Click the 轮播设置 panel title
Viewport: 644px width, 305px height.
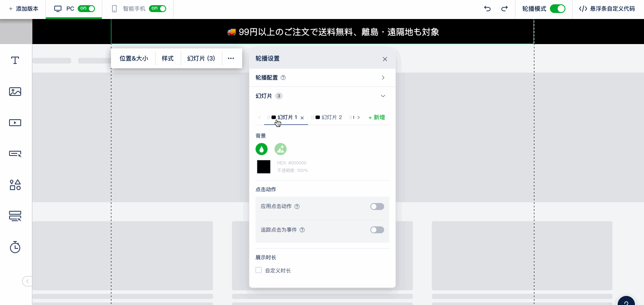[x=268, y=58]
